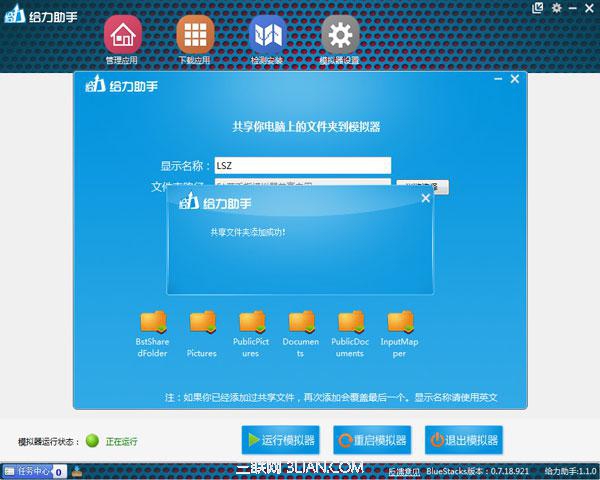Close the shared folder dialog
Viewport: 600px width, 480px height.
[515, 79]
